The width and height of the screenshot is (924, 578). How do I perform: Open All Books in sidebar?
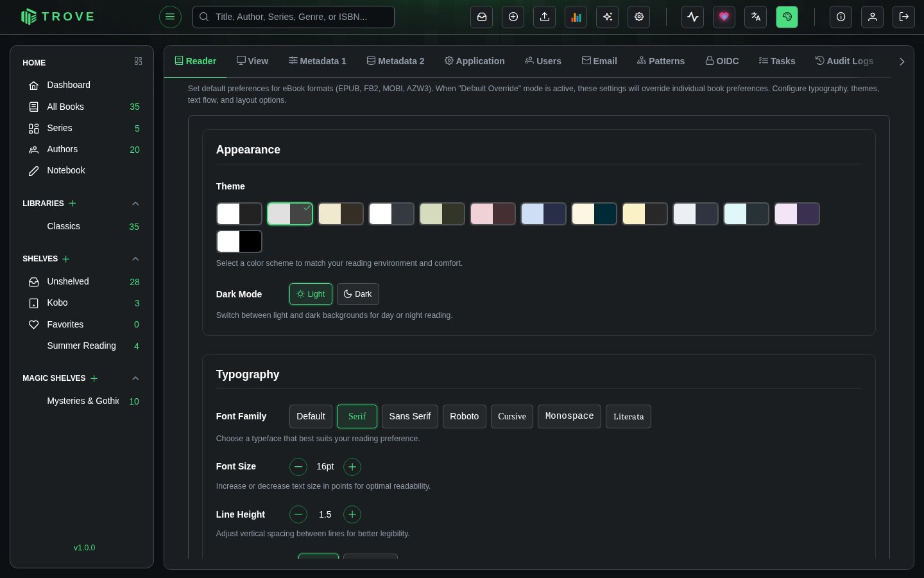(81, 107)
